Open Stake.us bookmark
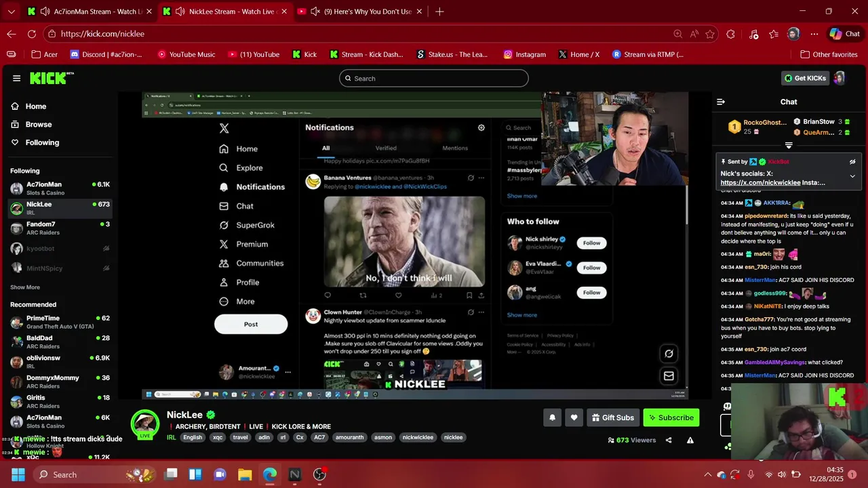This screenshot has width=868, height=488. (x=452, y=54)
